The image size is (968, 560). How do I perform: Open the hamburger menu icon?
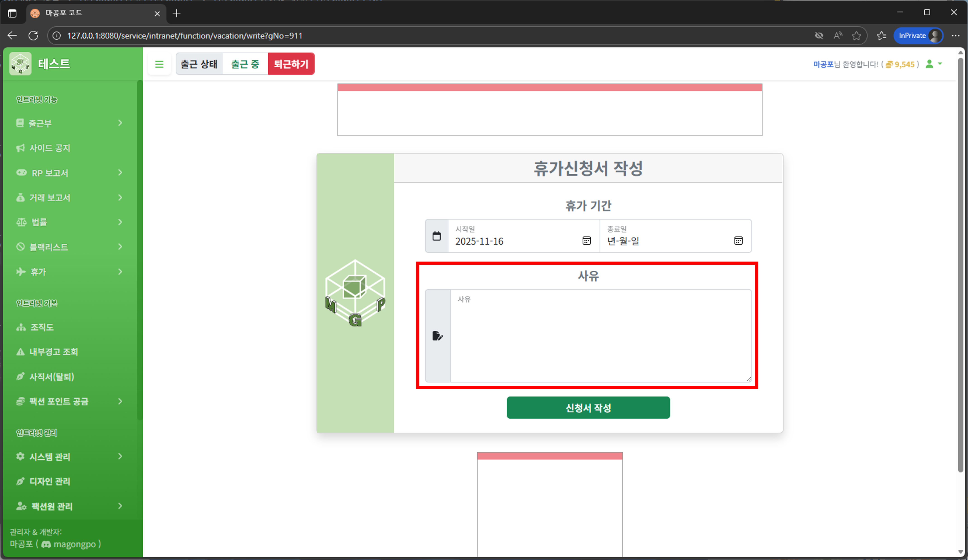160,64
